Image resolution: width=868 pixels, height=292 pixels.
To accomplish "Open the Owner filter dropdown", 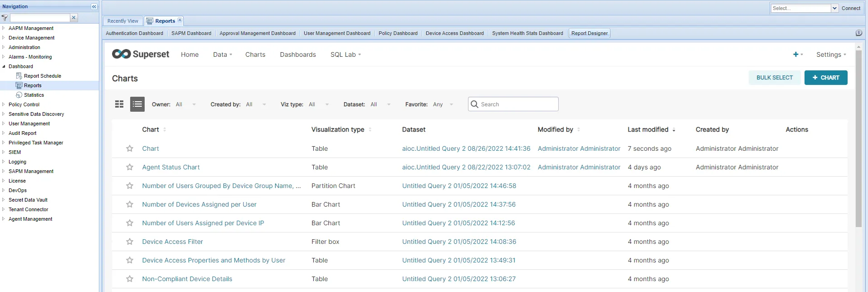I will click(186, 104).
